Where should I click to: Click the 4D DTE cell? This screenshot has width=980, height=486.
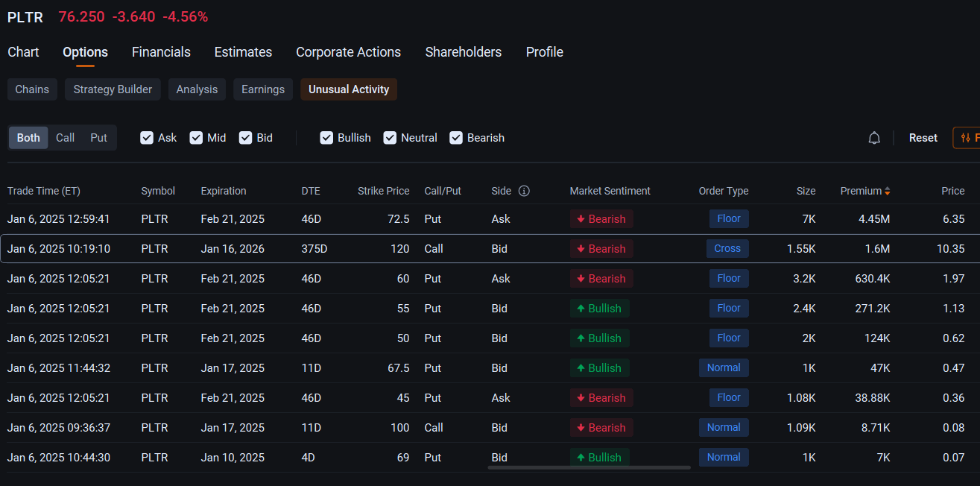[308, 458]
